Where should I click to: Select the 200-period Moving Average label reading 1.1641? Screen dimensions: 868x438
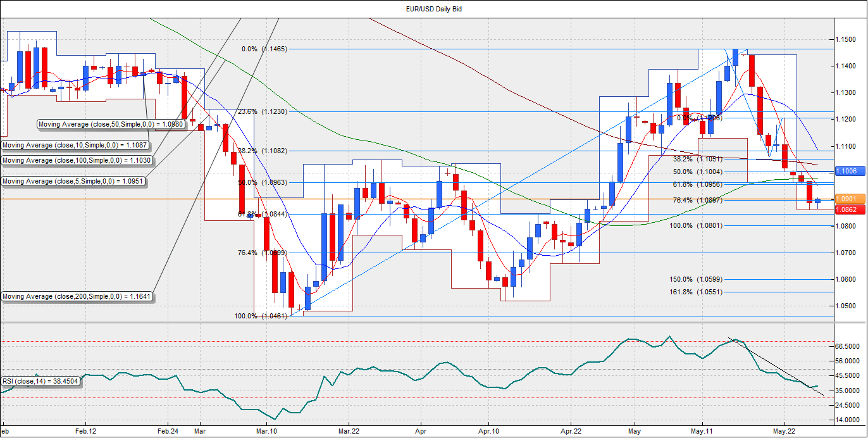click(77, 296)
